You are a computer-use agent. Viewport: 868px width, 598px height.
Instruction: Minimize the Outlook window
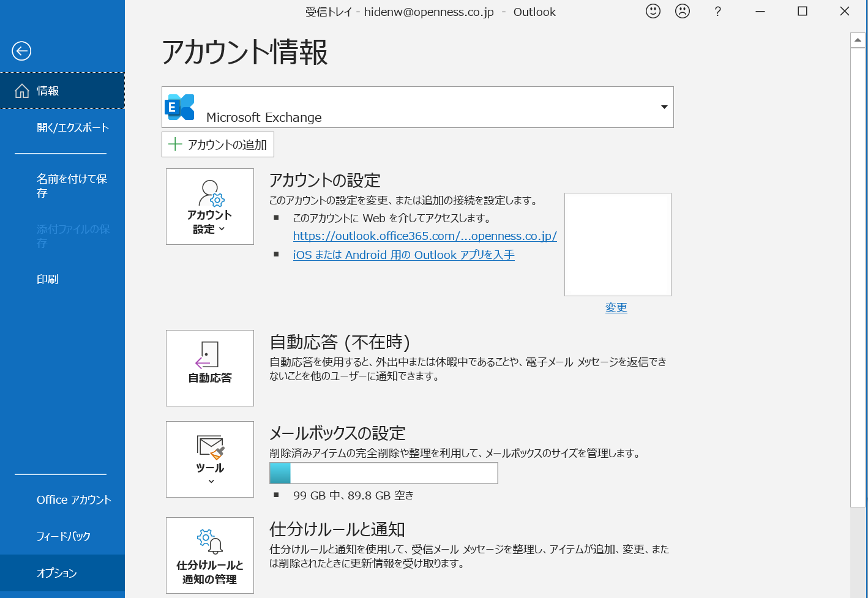(760, 11)
